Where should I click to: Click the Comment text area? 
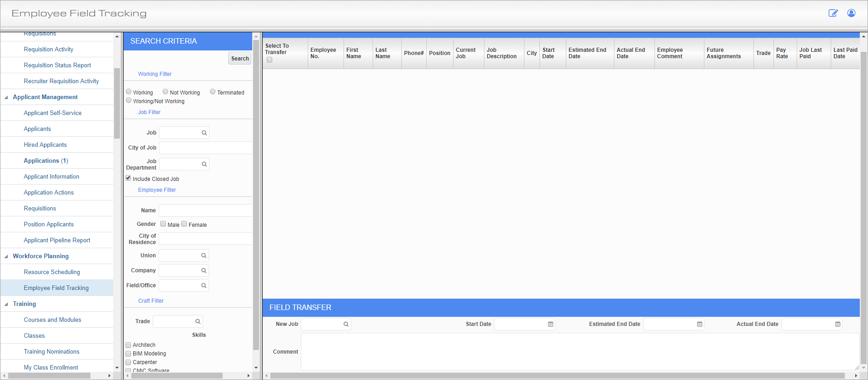coord(579,351)
